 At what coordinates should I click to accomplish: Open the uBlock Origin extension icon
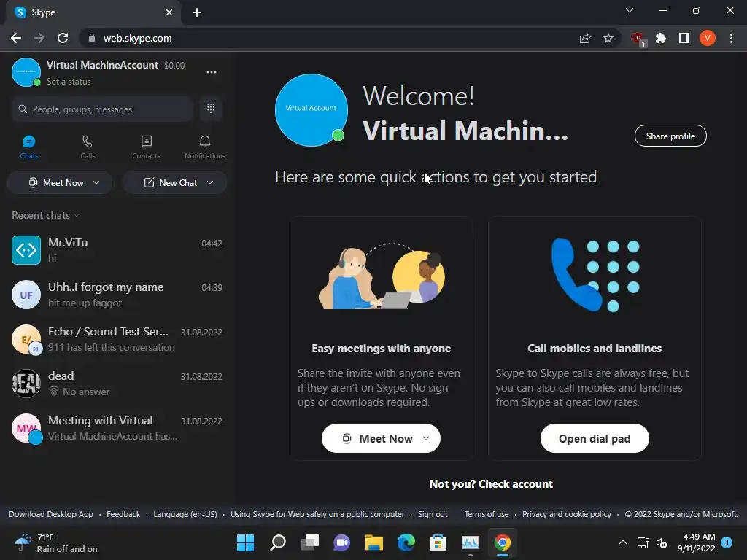[x=638, y=39]
